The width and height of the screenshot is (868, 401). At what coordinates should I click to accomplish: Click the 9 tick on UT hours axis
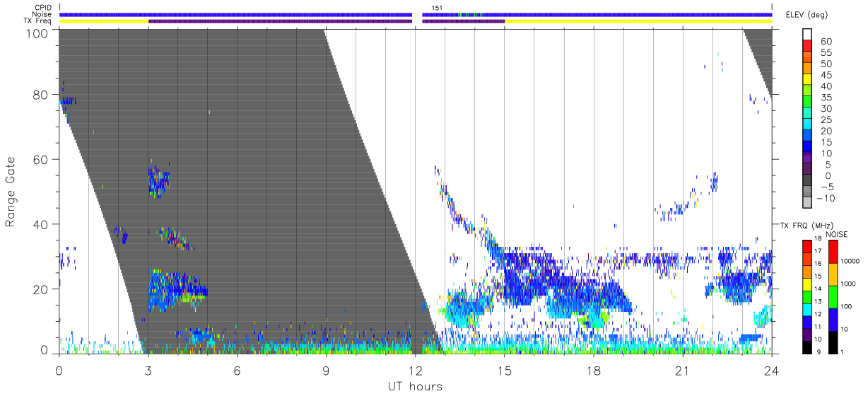326,371
